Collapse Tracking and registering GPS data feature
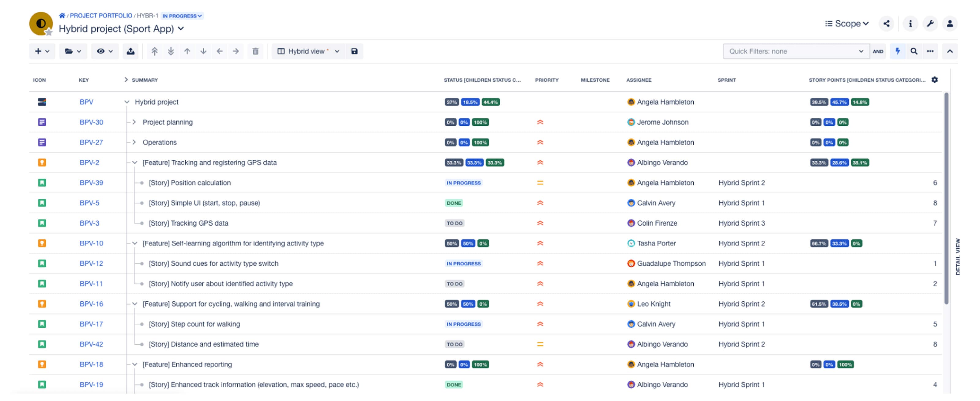Screen dimensions: 980x401 coord(135,162)
